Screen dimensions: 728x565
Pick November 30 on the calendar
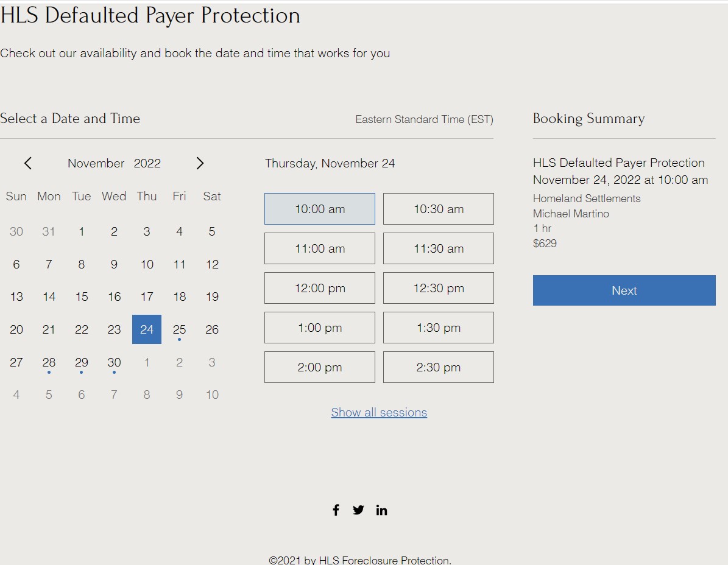click(x=114, y=362)
